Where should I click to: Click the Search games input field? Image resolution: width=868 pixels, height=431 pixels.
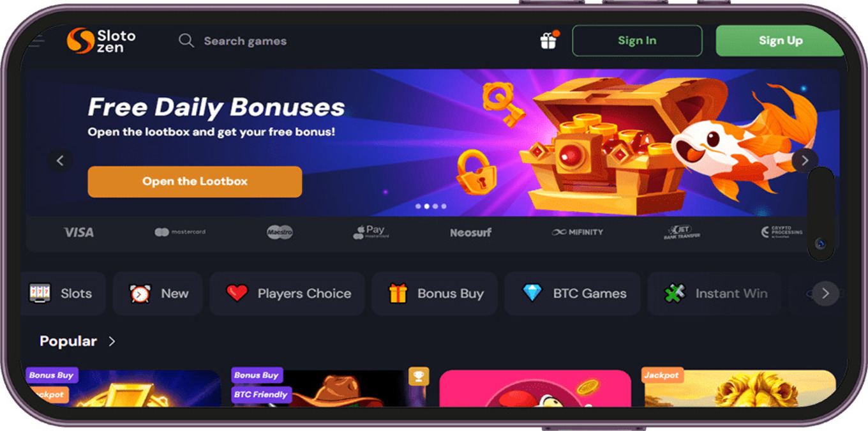tap(245, 41)
